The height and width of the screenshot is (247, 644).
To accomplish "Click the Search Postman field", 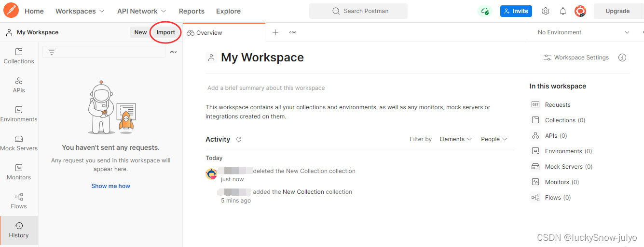I will [x=358, y=11].
